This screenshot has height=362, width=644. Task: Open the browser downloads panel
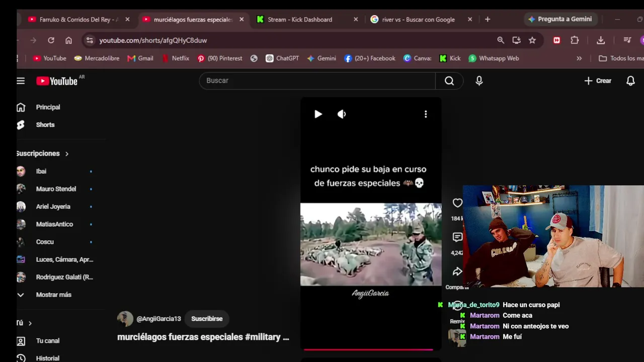[601, 40]
